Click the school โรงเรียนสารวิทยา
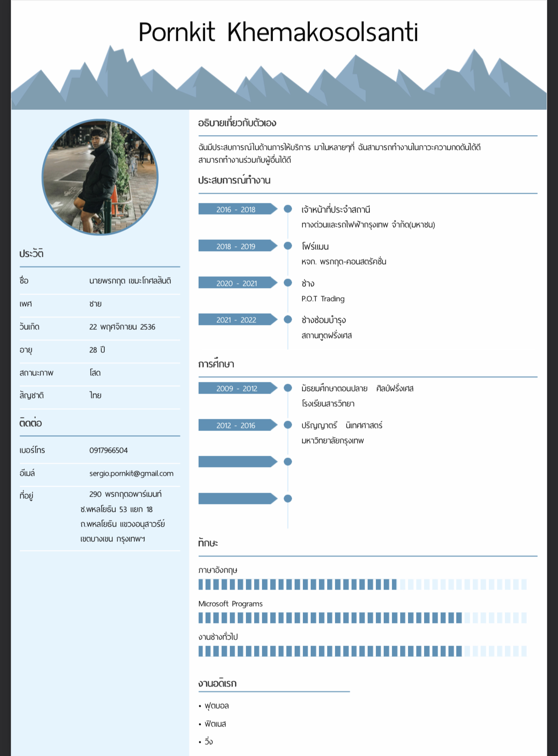The height and width of the screenshot is (756, 558). click(328, 404)
